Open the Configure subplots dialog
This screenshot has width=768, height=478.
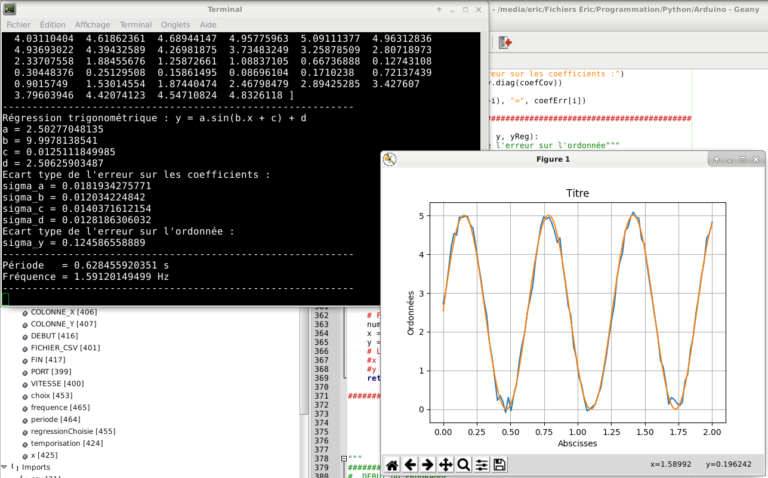482,464
